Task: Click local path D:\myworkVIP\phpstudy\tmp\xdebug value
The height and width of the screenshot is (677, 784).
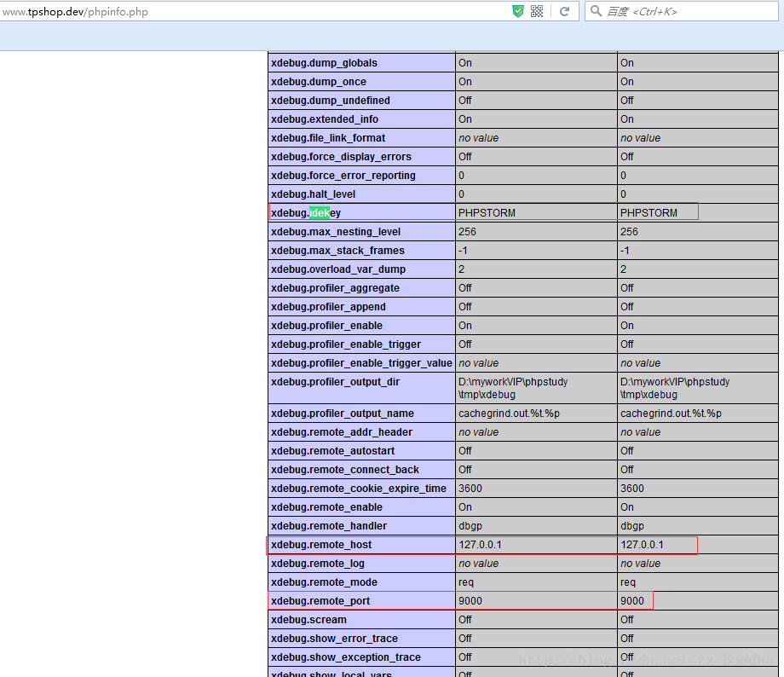Action: point(513,388)
